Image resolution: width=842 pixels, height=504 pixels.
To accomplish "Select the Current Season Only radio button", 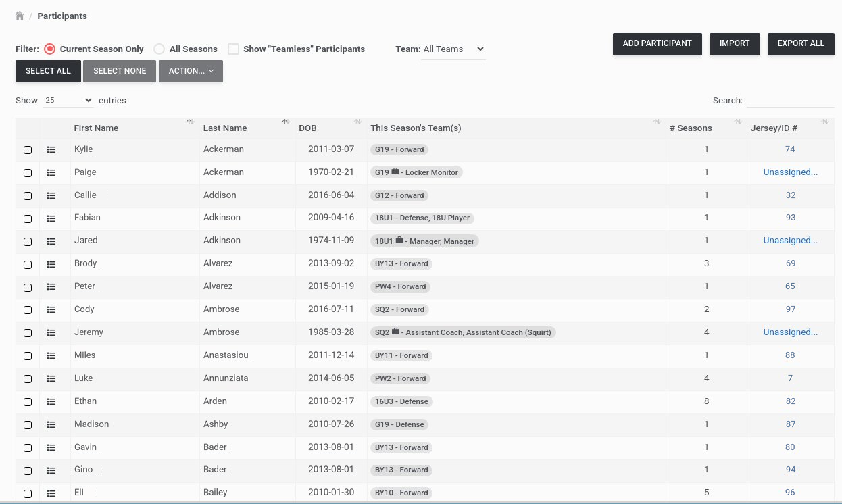I will coord(49,49).
